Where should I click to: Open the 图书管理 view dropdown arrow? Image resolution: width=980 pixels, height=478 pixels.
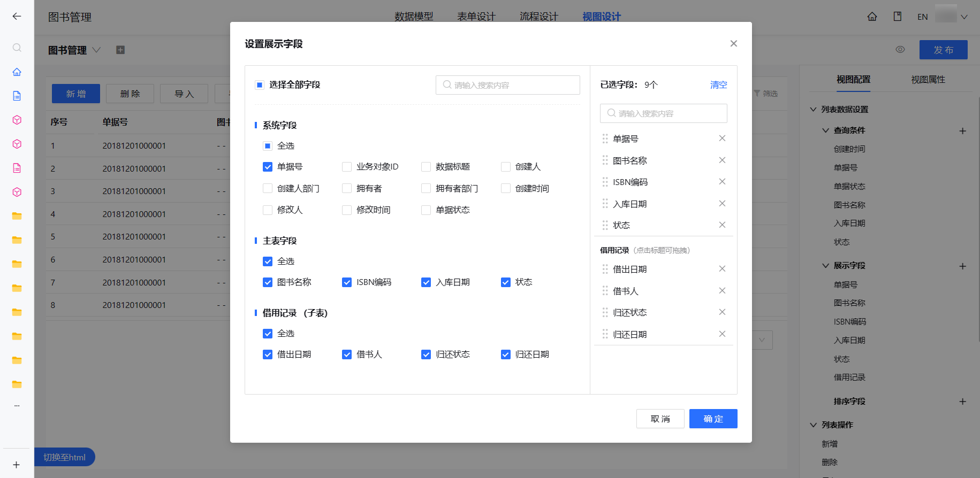(x=96, y=50)
